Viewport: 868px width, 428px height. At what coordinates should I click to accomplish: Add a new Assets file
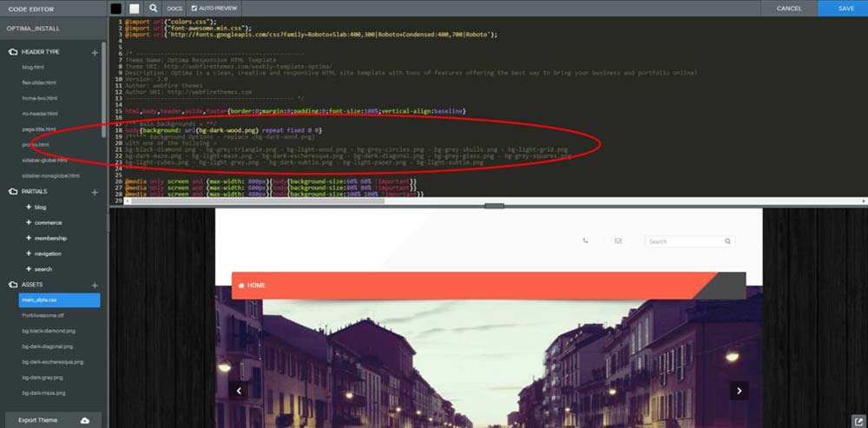point(95,285)
